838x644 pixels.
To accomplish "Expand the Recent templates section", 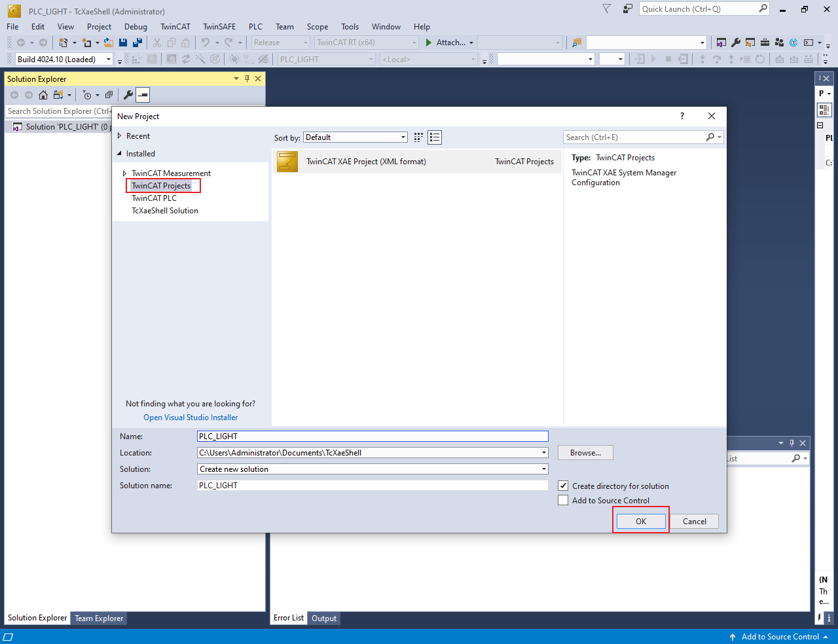I will 119,136.
